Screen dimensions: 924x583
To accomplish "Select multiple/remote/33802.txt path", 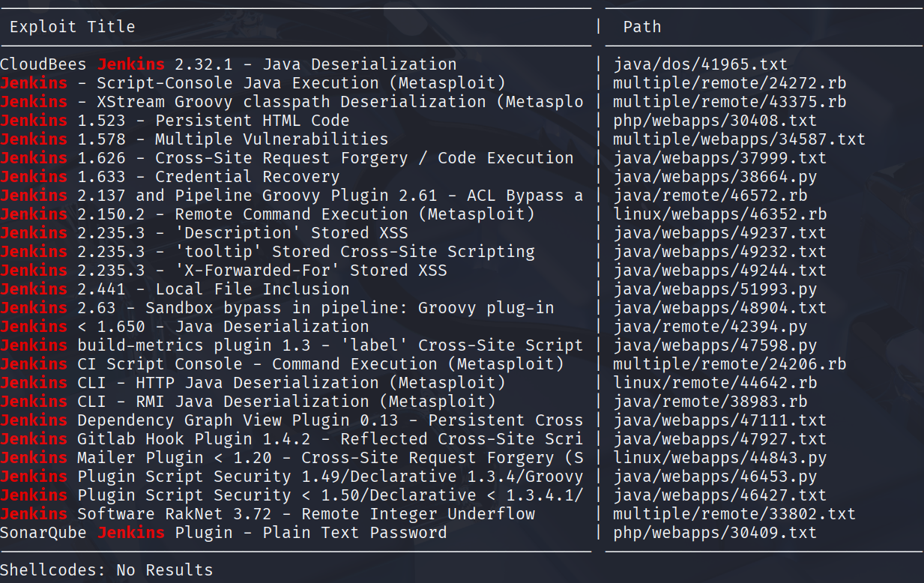I will (734, 514).
